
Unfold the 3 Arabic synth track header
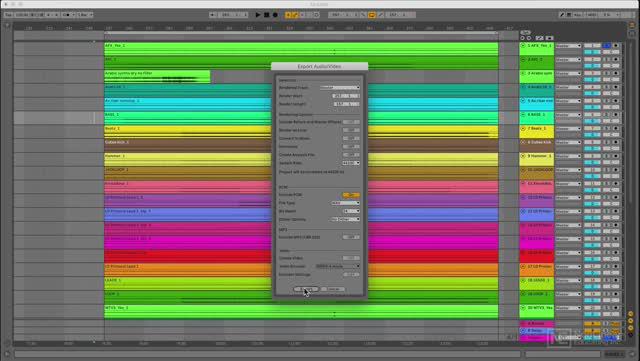click(x=523, y=73)
